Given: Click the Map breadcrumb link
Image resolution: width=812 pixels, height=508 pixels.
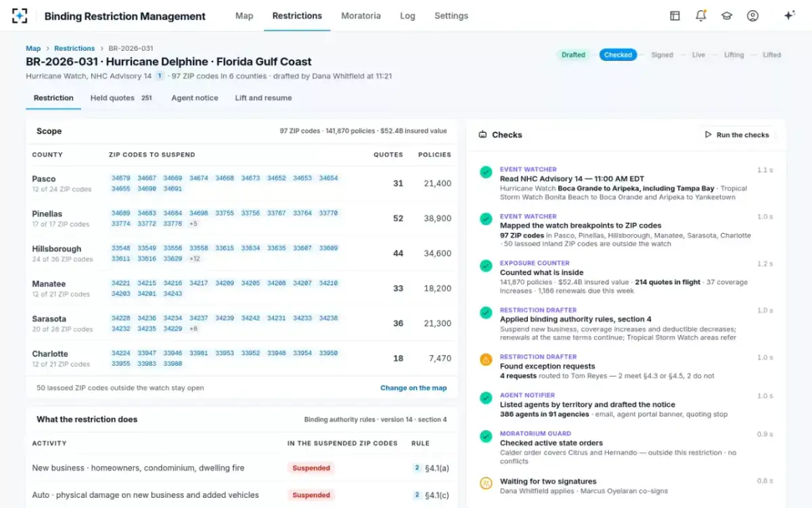Looking at the screenshot, I should click(x=33, y=49).
